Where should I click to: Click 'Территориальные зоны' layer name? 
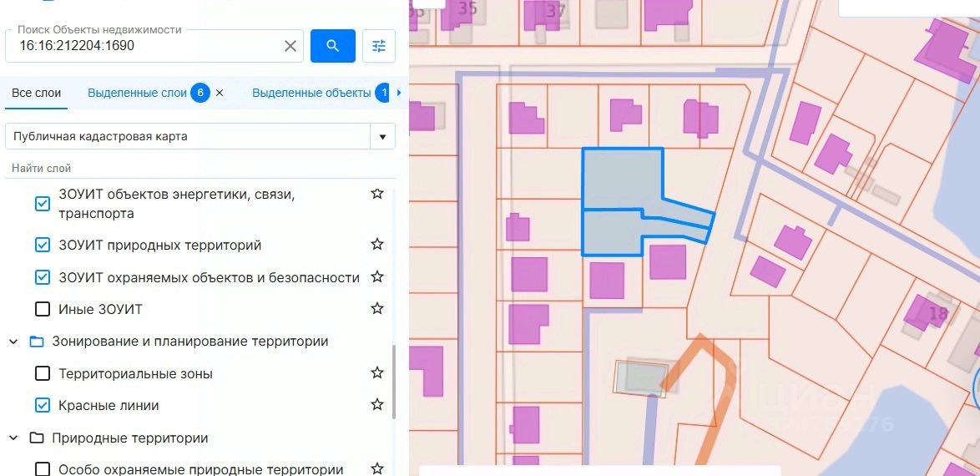[135, 373]
